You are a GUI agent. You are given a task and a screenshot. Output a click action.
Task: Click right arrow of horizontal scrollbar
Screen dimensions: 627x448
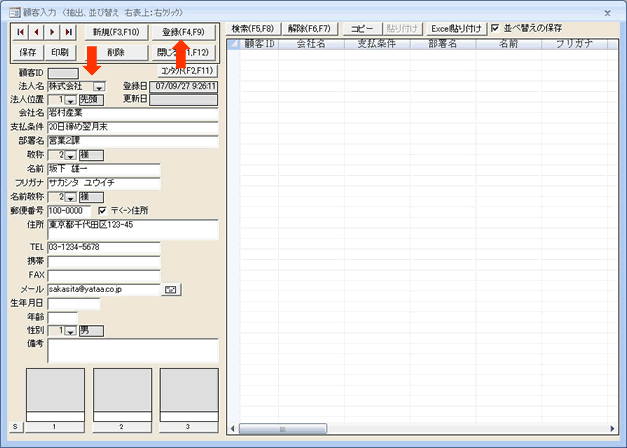coord(612,429)
